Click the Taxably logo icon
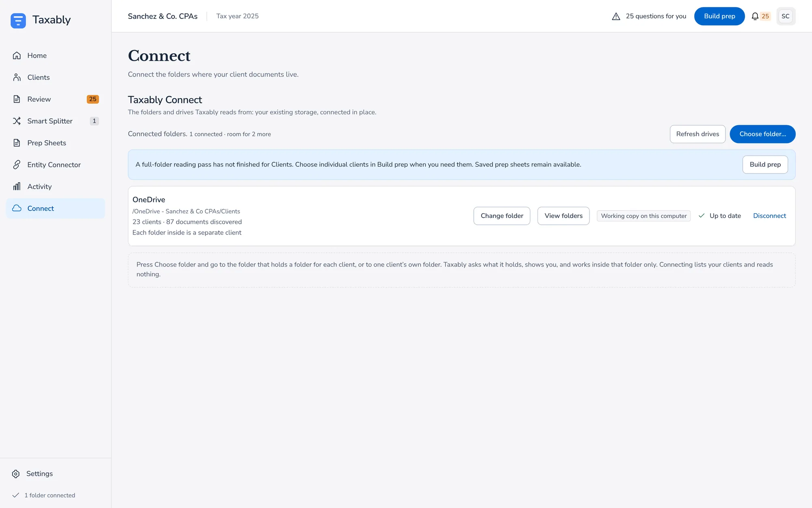 [x=18, y=20]
